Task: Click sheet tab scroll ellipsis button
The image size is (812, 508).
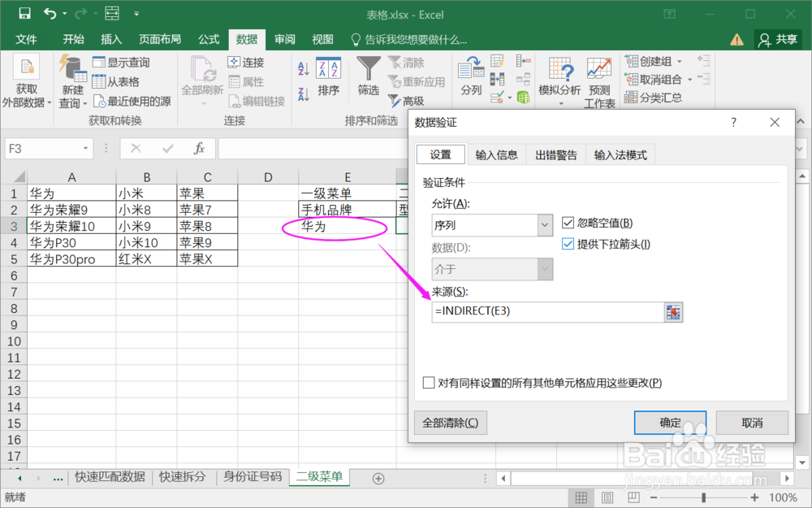Action: coord(58,479)
